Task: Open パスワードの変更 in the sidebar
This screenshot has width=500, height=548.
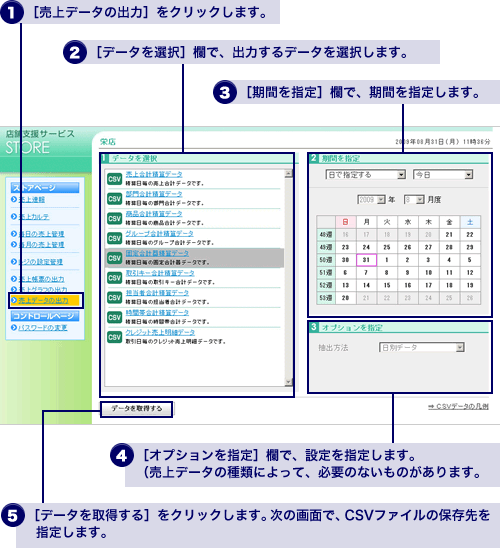Action: point(43,328)
